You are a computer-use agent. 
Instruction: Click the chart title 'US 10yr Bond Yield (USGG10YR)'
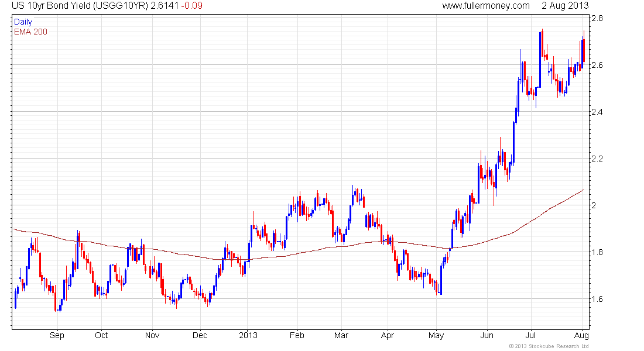point(80,6)
